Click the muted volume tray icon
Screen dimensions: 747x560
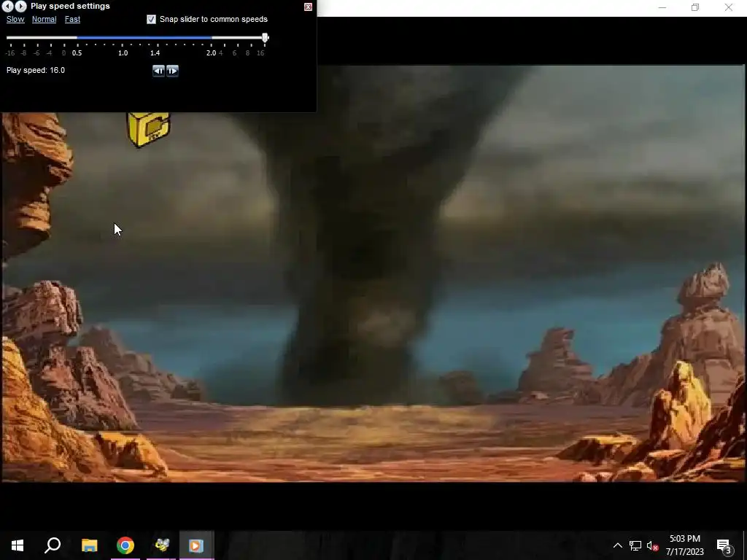click(x=652, y=545)
